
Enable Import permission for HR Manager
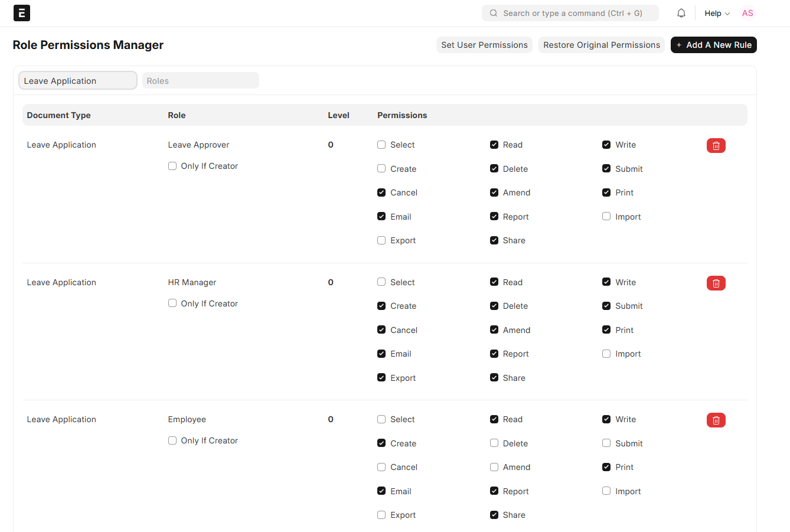[606, 353]
